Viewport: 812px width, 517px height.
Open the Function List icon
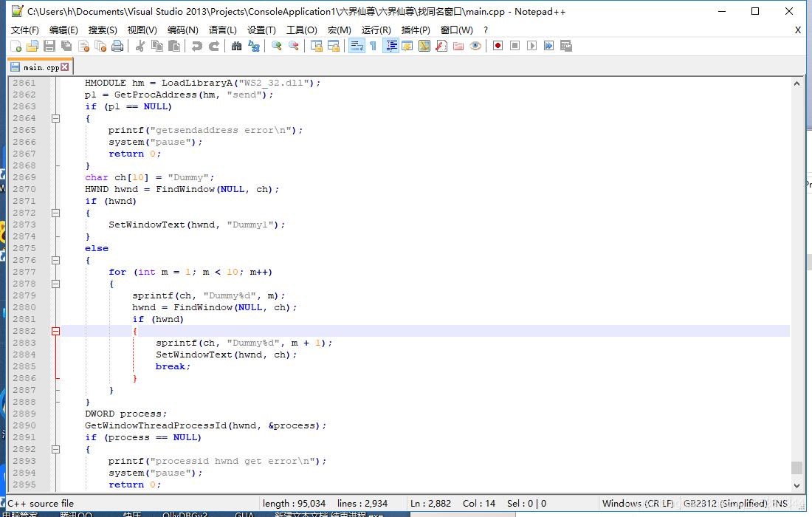click(x=441, y=46)
